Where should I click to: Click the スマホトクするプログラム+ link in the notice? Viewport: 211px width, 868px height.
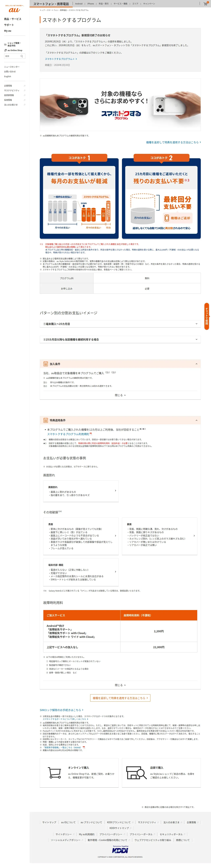61,59
